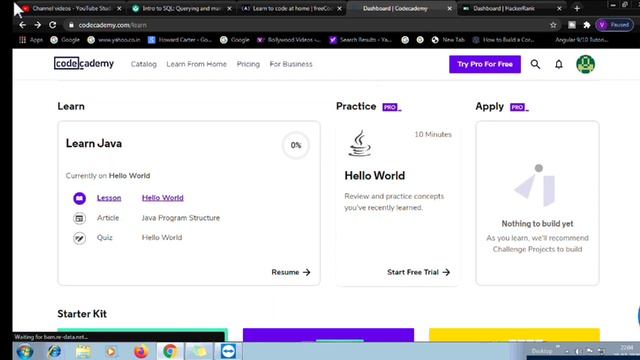The image size is (640, 360).
Task: Close the Dashboard Codecademy tab
Action: [449, 9]
